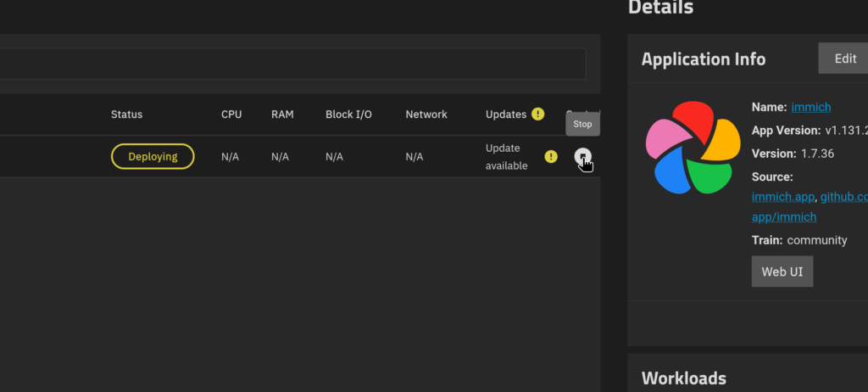Select the N/A value under Block I/O
868x392 pixels.
coord(334,157)
